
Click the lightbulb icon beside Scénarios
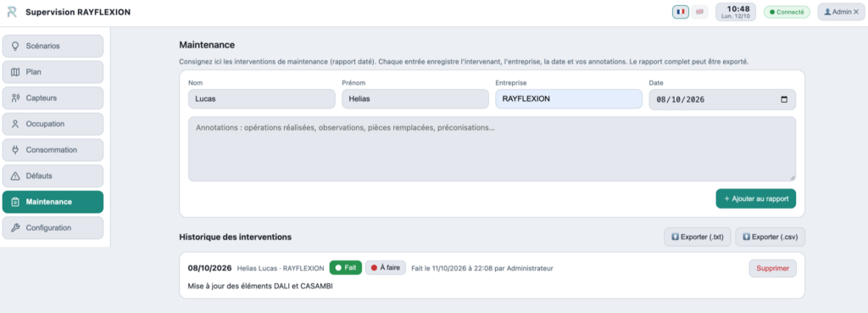pos(15,46)
